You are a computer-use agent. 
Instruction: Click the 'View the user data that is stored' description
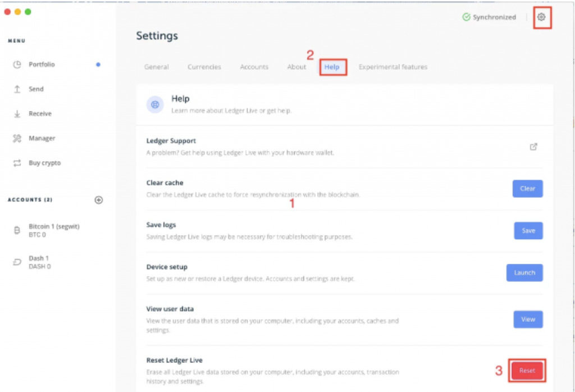272,325
